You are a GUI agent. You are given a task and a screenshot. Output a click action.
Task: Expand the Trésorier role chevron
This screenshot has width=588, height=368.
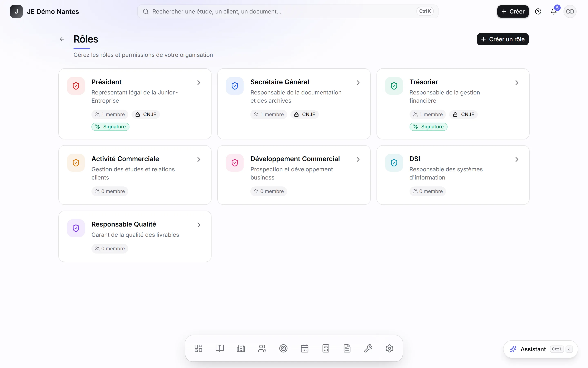pos(517,83)
